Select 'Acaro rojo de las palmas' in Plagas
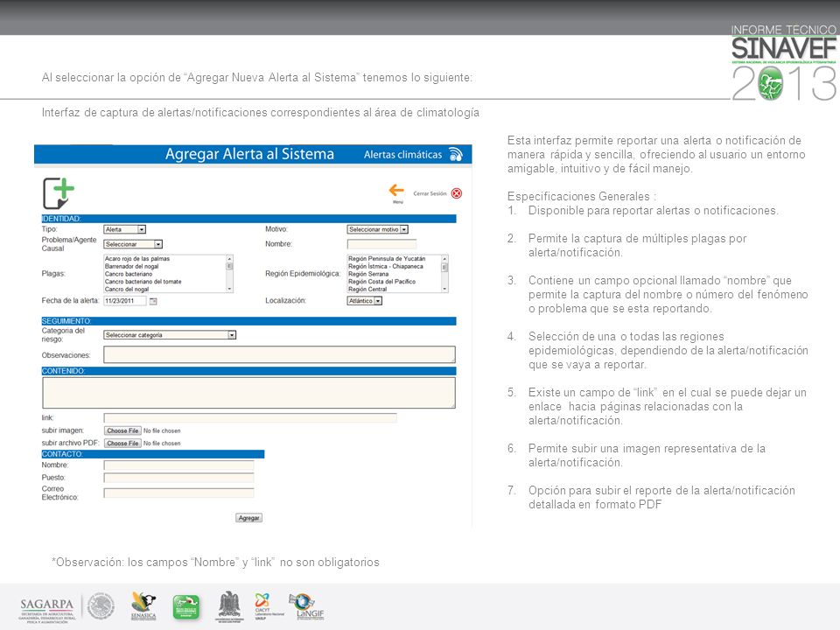Screen dimensions: 840x630 [x=137, y=259]
